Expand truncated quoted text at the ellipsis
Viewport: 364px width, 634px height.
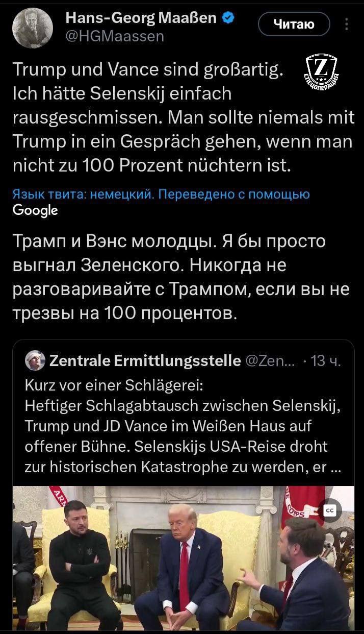point(336,468)
